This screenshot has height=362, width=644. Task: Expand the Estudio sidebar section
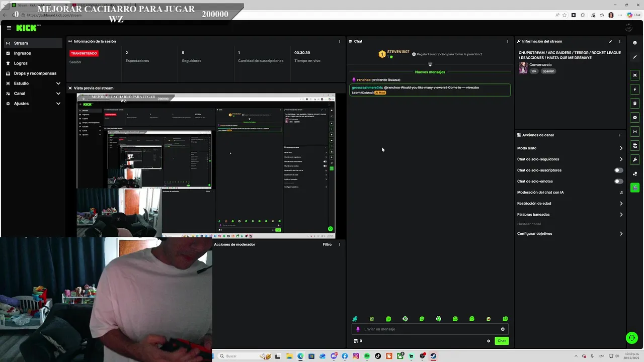point(33,83)
